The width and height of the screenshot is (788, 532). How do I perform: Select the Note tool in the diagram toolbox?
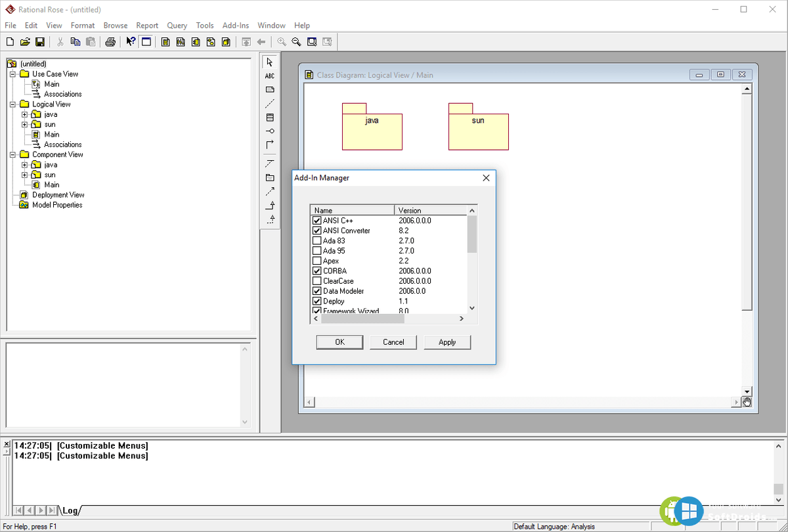(270, 89)
